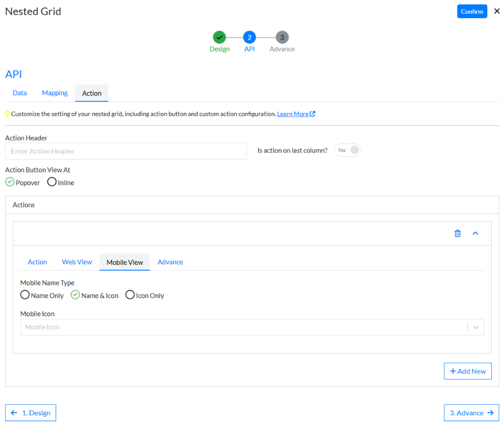This screenshot has height=426, width=504.
Task: Collapse the action panel using the chevron
Action: pos(475,233)
